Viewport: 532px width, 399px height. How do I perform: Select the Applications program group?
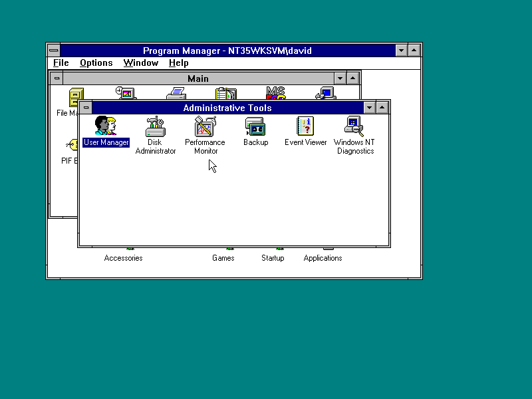(323, 258)
